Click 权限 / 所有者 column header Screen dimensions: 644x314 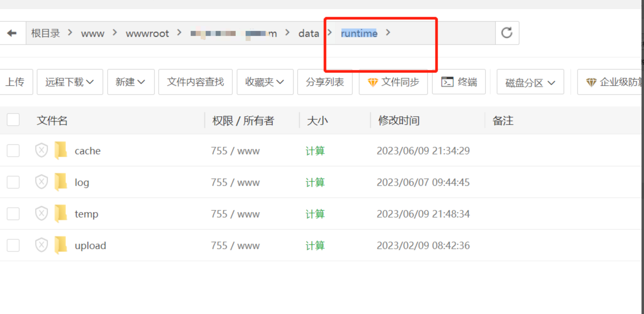(x=243, y=121)
